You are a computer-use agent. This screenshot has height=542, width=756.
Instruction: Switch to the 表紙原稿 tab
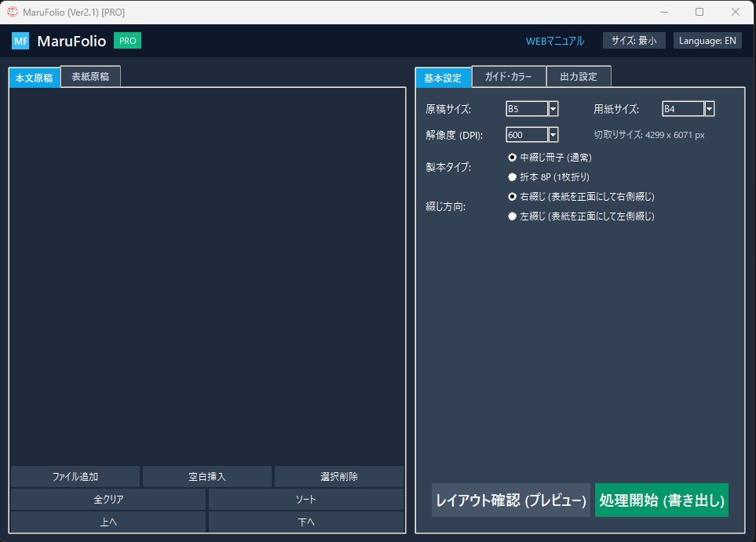90,77
